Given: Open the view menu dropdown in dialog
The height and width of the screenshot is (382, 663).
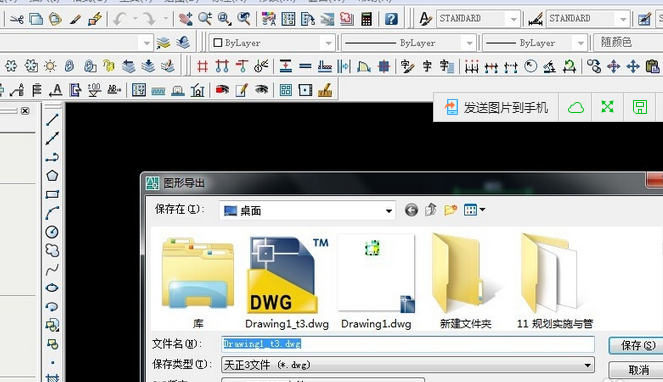Looking at the screenshot, I should (474, 209).
